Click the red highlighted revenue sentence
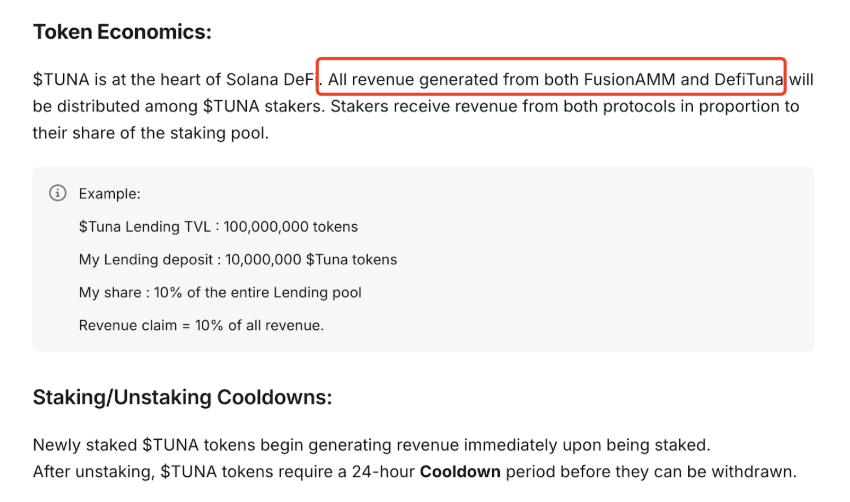Image resolution: width=850 pixels, height=502 pixels. [551, 77]
